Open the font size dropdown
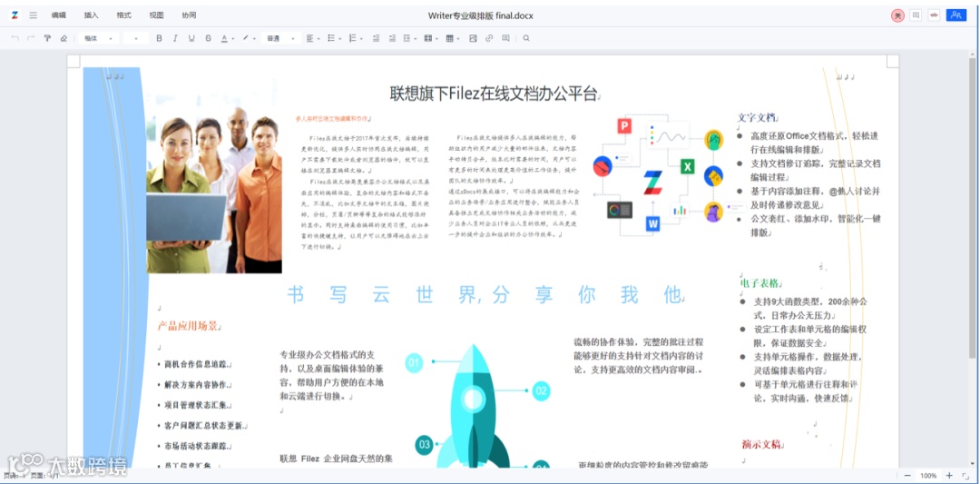 pyautogui.click(x=135, y=38)
